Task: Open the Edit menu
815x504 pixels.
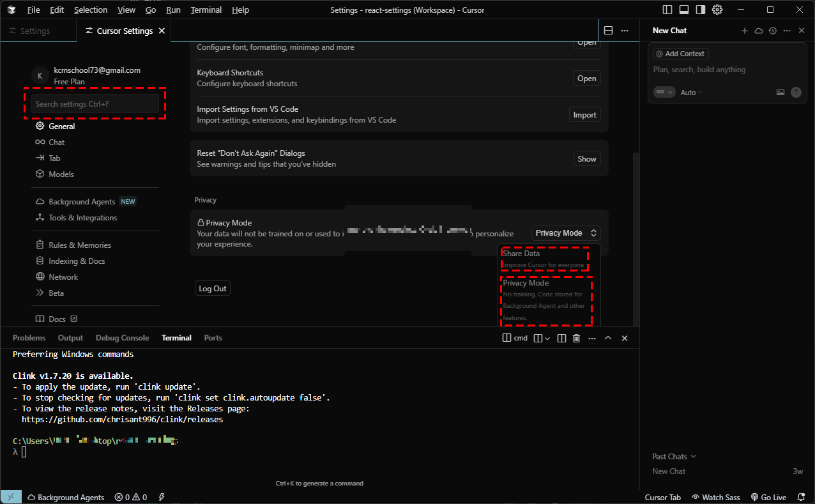Action: tap(57, 10)
